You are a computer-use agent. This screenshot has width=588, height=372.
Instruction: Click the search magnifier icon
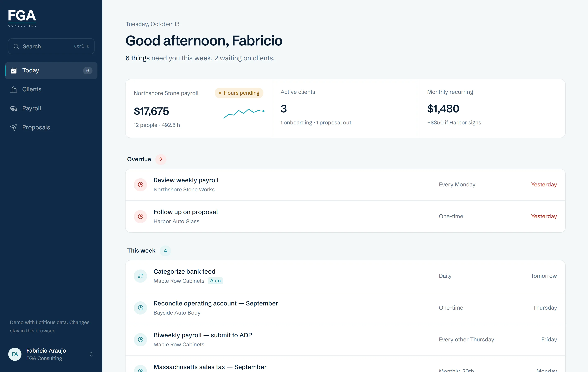click(16, 46)
